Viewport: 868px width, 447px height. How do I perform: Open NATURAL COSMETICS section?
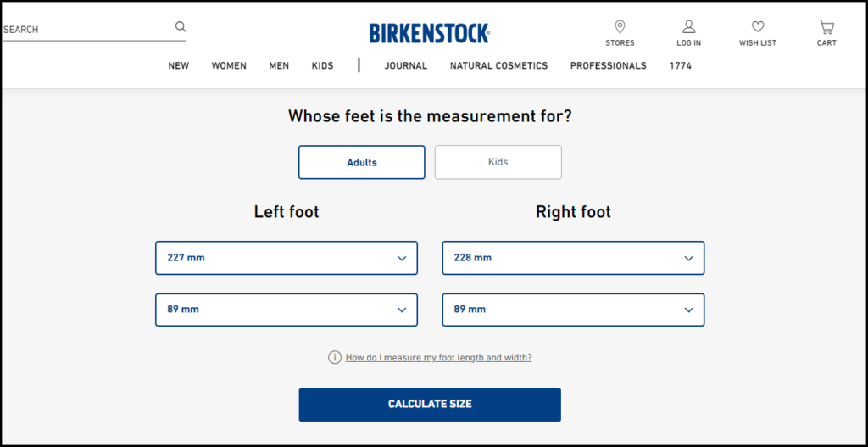point(498,65)
